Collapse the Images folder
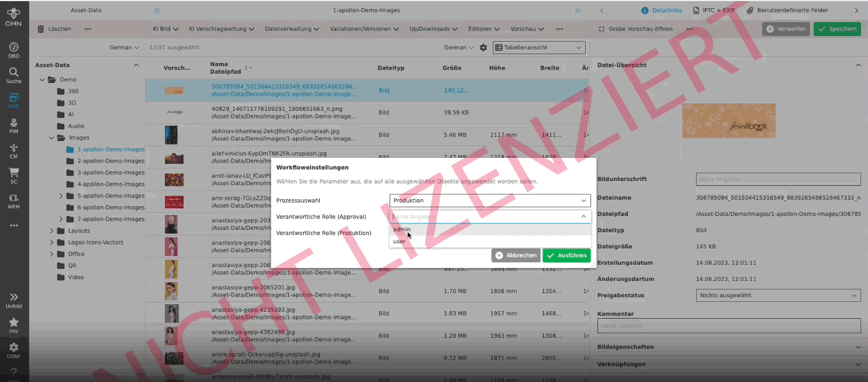The width and height of the screenshot is (868, 382). tap(52, 138)
